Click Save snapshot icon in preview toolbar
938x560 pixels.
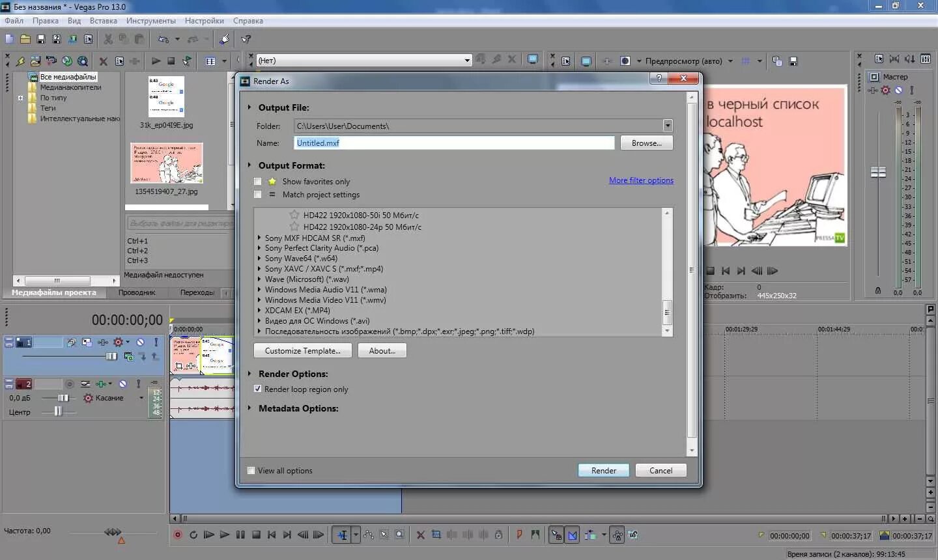tap(793, 61)
